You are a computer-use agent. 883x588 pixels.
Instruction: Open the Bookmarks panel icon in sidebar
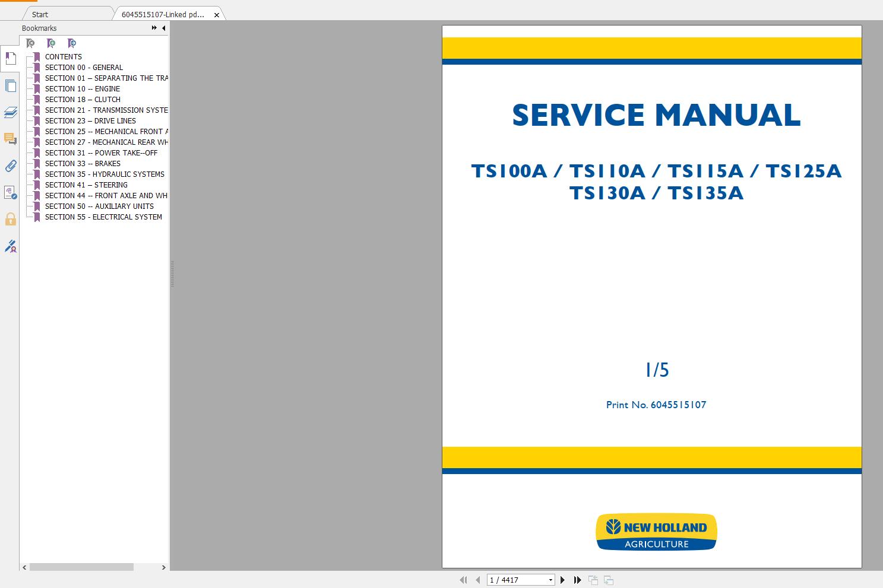[x=10, y=58]
